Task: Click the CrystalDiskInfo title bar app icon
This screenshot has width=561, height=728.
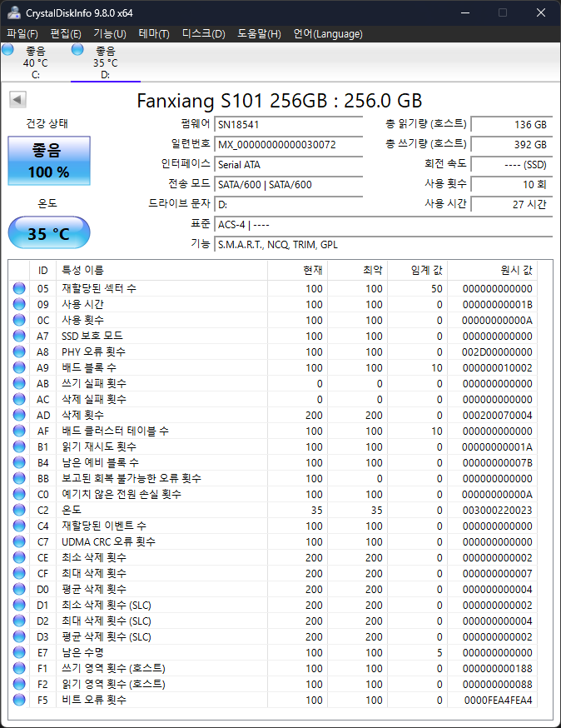Action: pyautogui.click(x=14, y=12)
